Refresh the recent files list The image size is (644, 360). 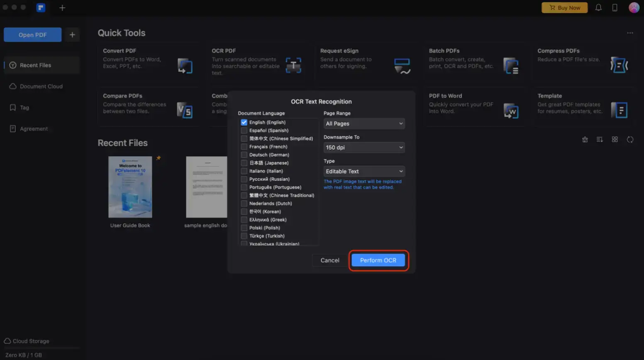click(630, 139)
